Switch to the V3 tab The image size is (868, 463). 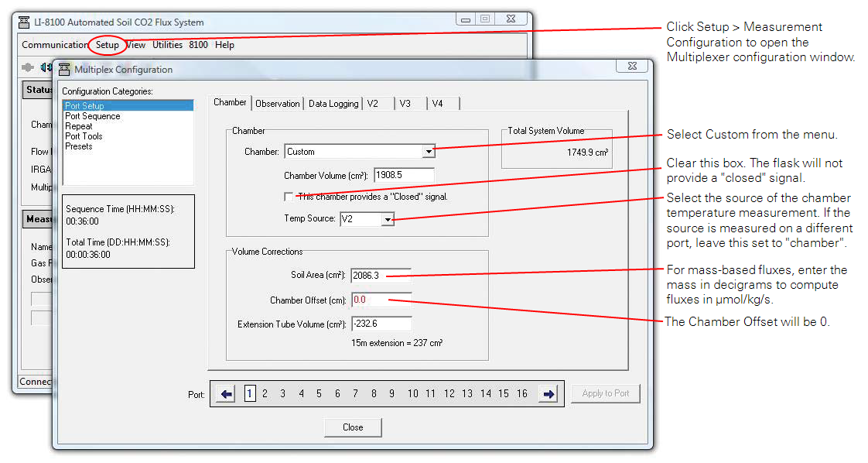(x=411, y=104)
